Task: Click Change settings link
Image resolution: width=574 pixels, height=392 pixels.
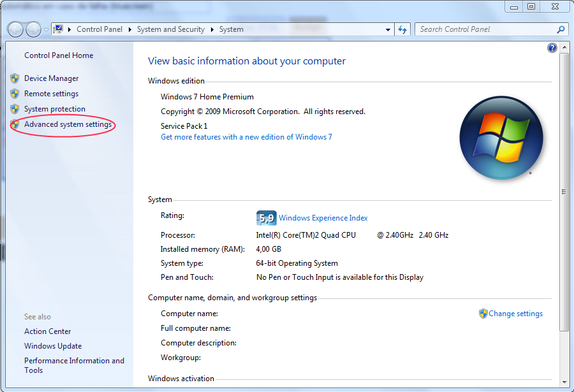Action: tap(515, 314)
